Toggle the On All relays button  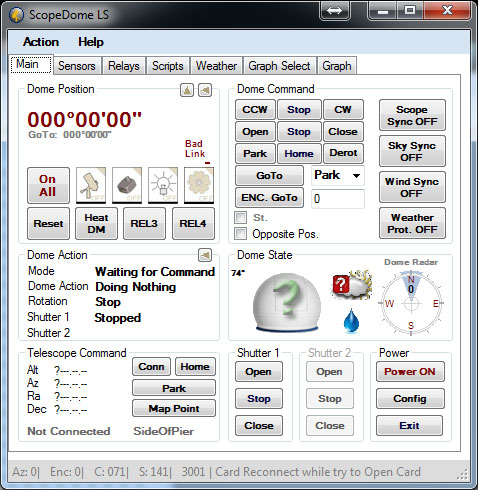[48, 185]
